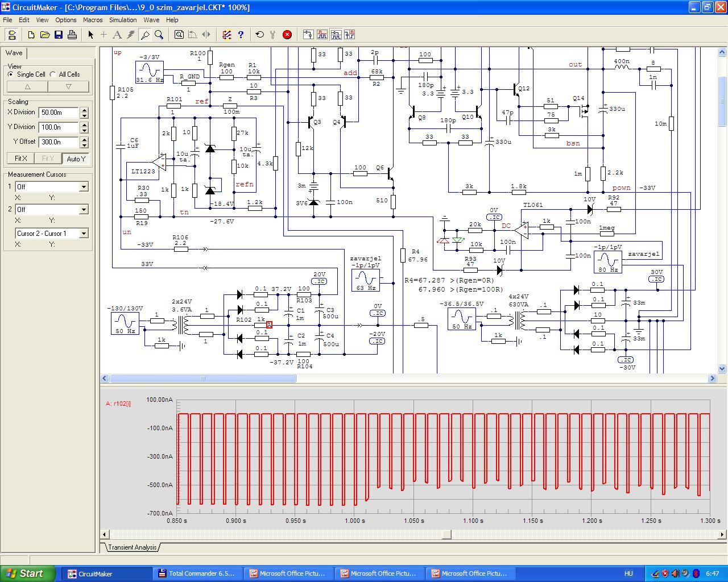This screenshot has height=582, width=728.
Task: Open measurement cursor 1 dropdown
Action: pos(84,187)
